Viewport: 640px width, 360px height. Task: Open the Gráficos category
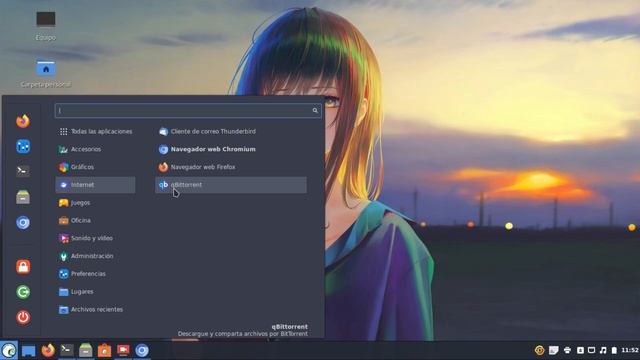pyautogui.click(x=96, y=167)
